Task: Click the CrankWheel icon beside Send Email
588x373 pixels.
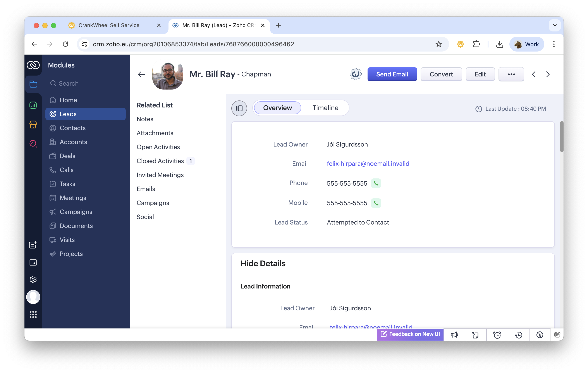Action: click(x=355, y=74)
